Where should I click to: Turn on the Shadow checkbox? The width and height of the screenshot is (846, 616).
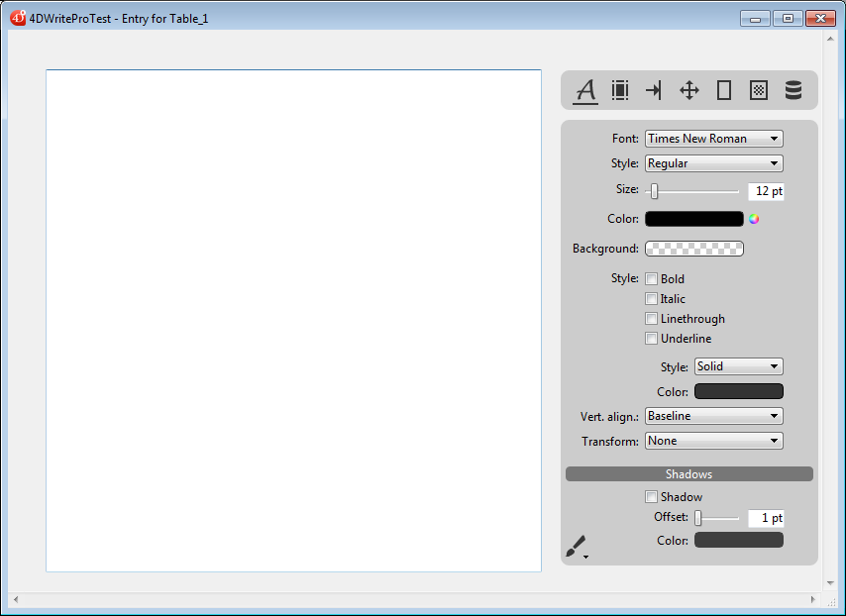[652, 497]
